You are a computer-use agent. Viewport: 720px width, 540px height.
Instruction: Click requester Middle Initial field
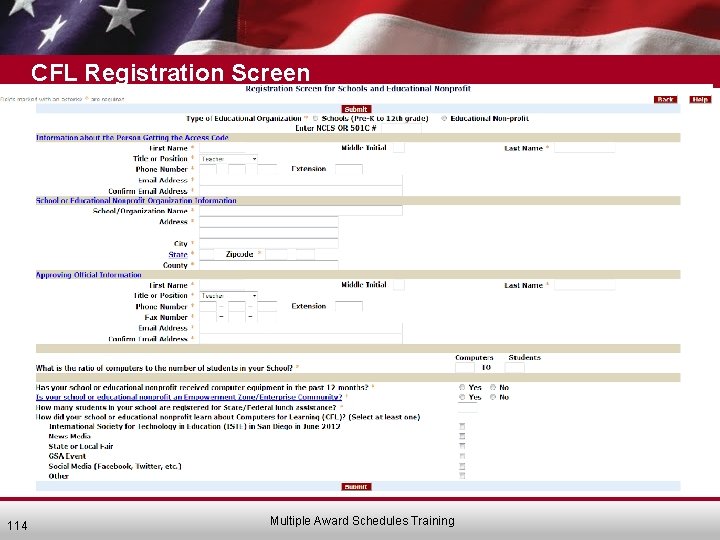pos(399,147)
